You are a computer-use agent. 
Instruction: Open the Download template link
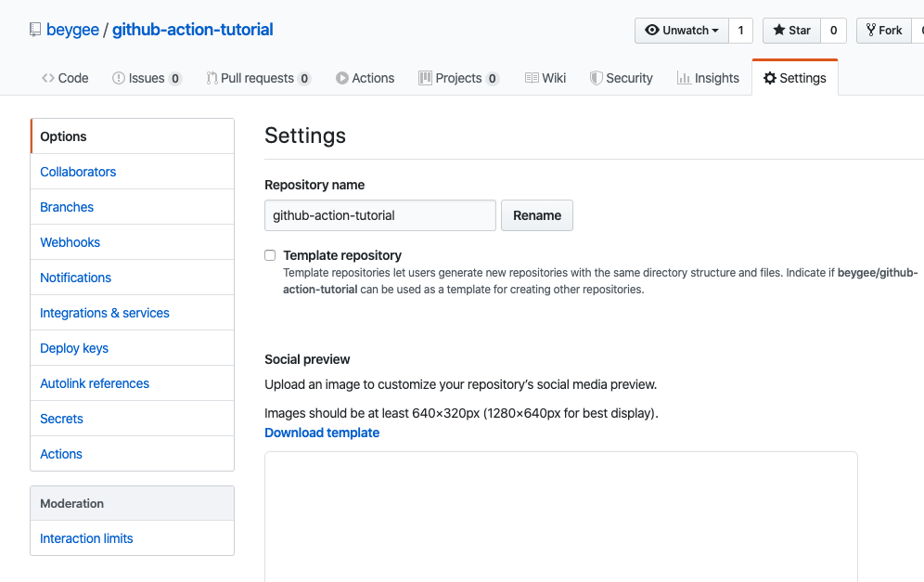(x=322, y=433)
